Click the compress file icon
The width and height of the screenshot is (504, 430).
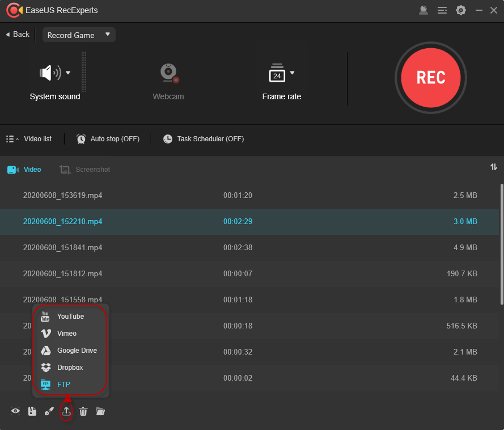pyautogui.click(x=32, y=411)
